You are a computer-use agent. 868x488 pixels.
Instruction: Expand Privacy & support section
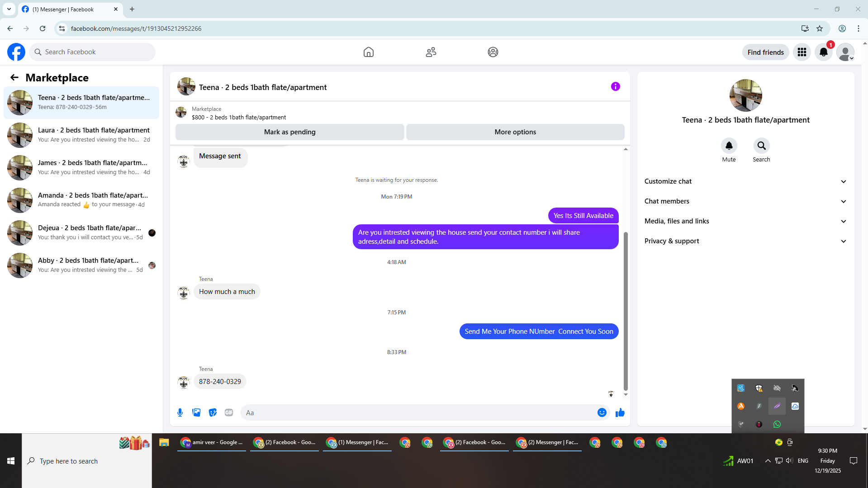[745, 241]
